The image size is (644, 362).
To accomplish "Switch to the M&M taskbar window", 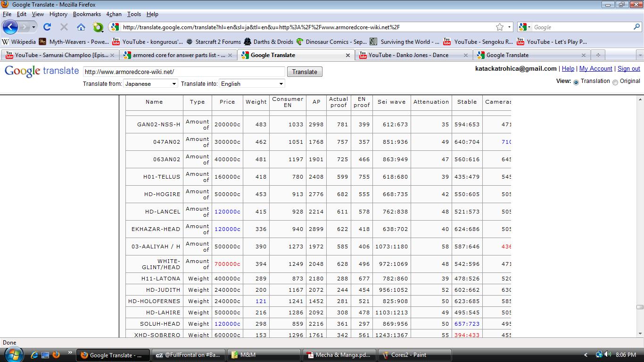I will [x=264, y=355].
